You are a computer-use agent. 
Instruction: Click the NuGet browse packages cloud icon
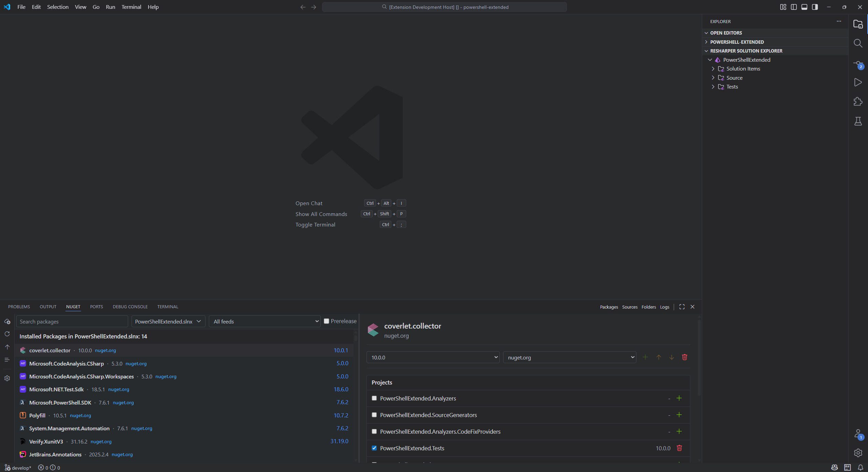7,321
